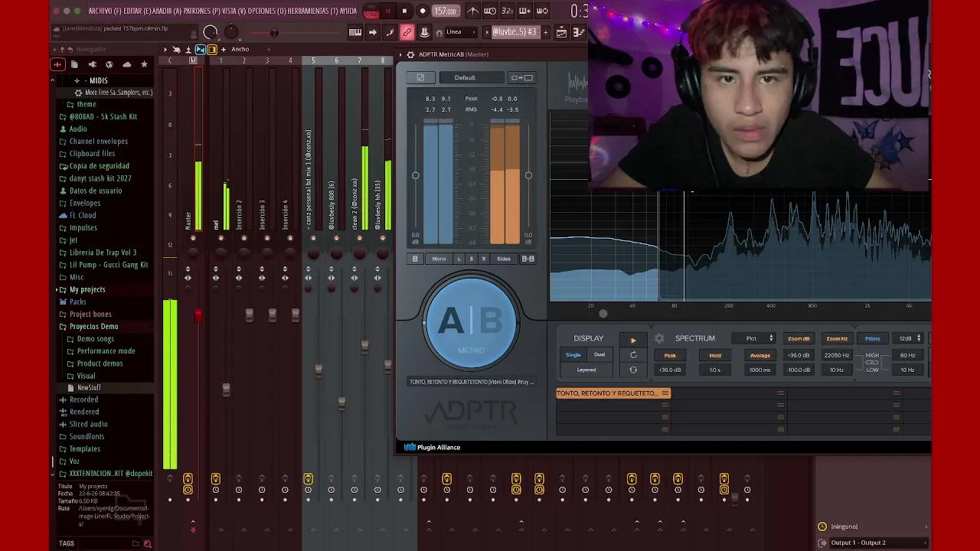Click the loop arrow icon below play
Image resolution: width=980 pixels, height=551 pixels.
633,355
